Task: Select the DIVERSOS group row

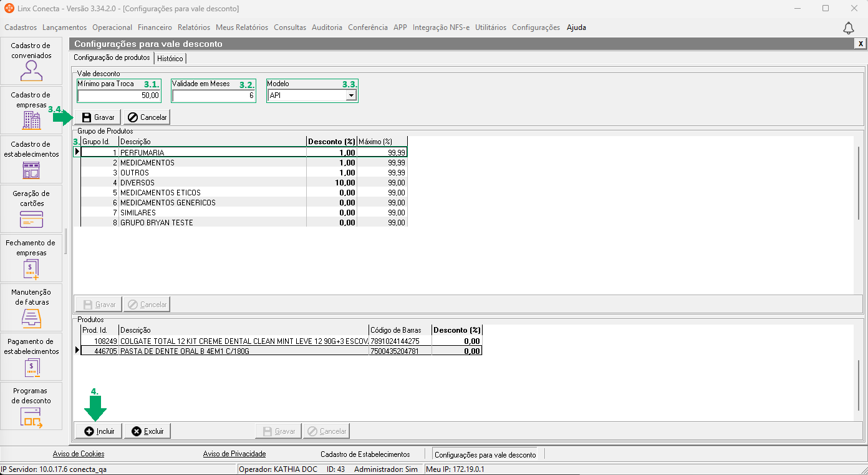Action: point(244,182)
